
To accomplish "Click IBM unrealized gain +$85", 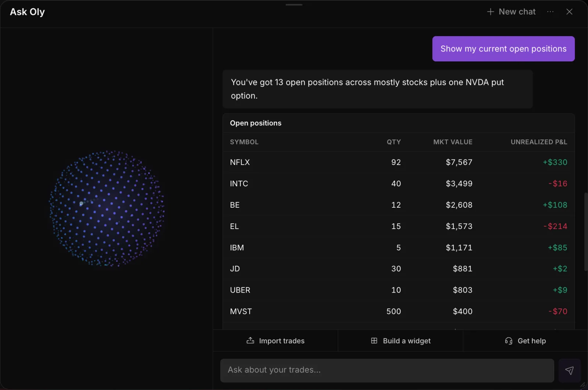I will click(557, 247).
